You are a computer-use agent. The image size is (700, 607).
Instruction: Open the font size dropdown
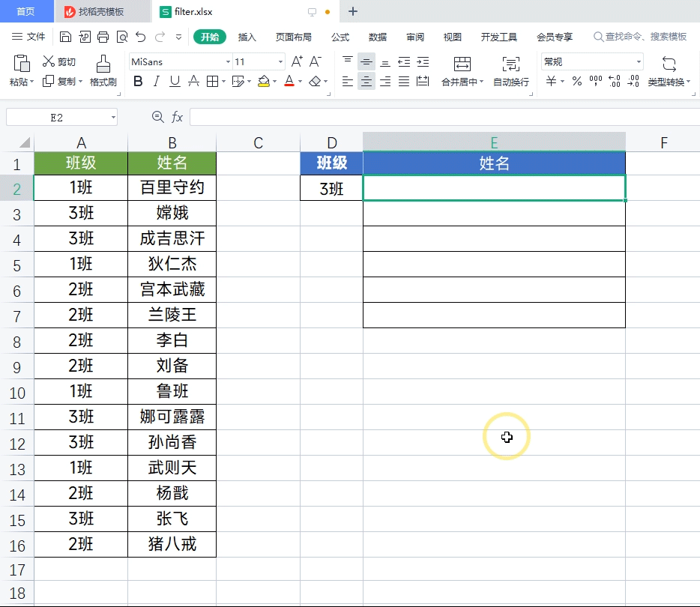pos(280,61)
